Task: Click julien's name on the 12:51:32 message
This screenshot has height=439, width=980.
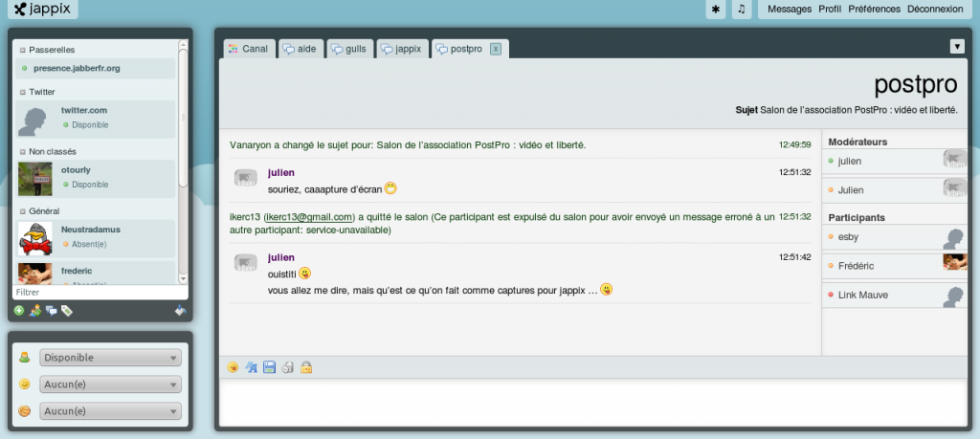Action: pyautogui.click(x=281, y=172)
